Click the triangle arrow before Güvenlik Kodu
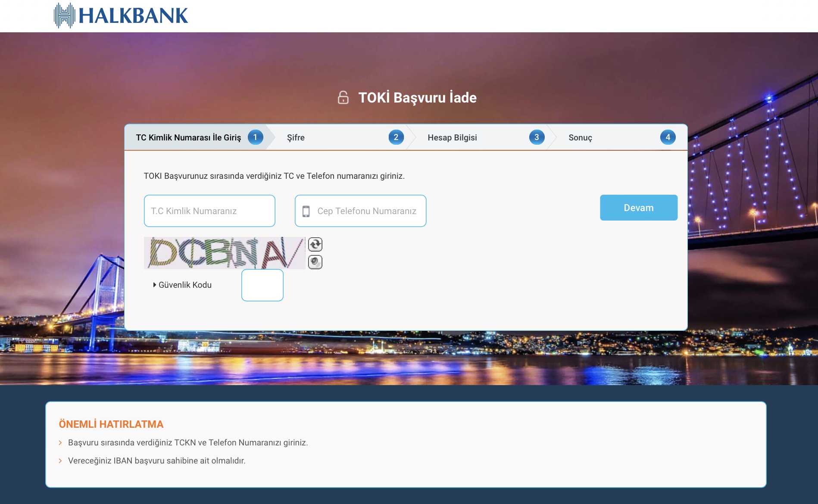This screenshot has height=504, width=818. [x=155, y=285]
